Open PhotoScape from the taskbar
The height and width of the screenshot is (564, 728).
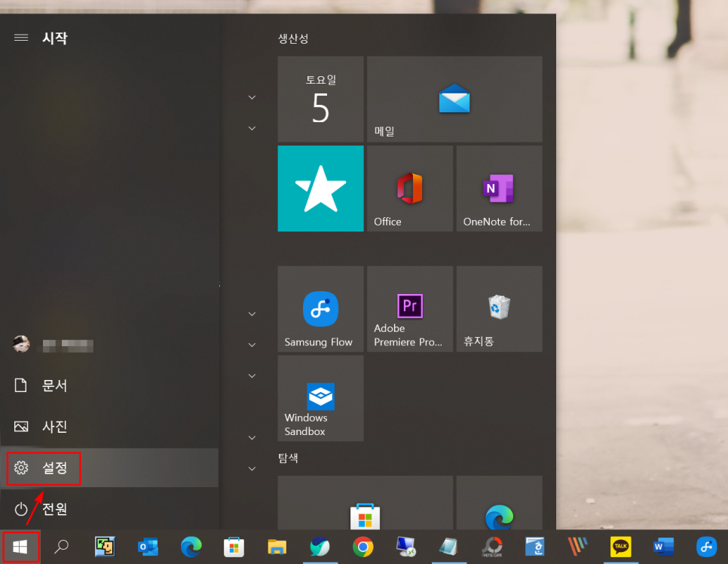[491, 547]
